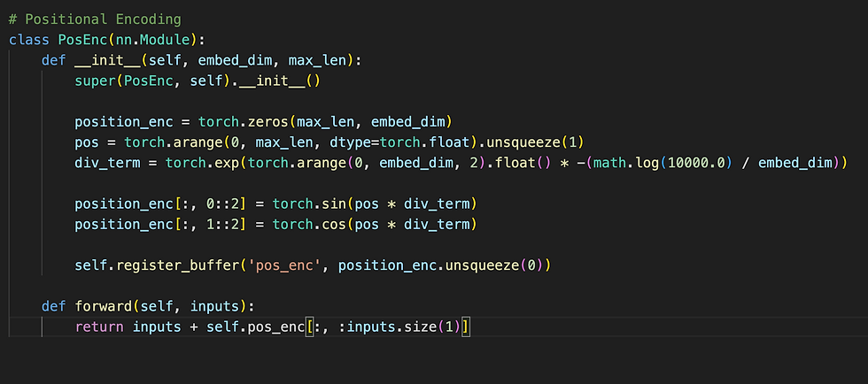Click 'pos' variable being assigned torch.arange
Viewport: 868px width, 384px height.
click(x=87, y=142)
